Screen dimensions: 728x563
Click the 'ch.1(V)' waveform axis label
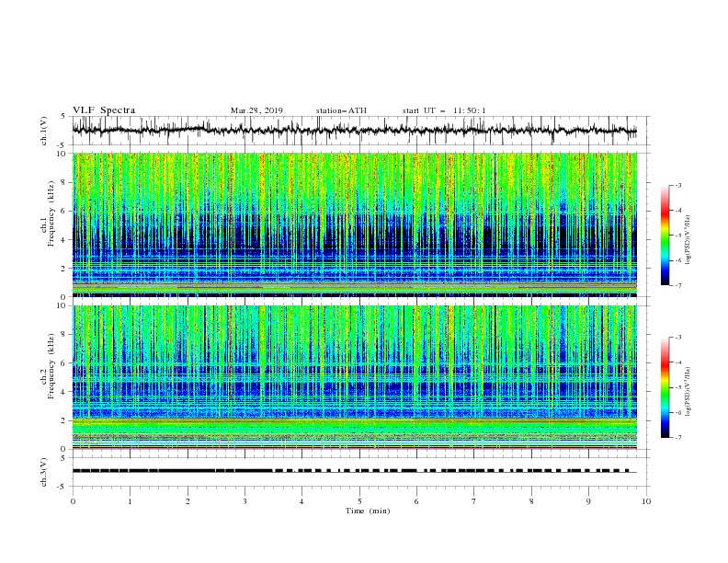click(x=44, y=131)
